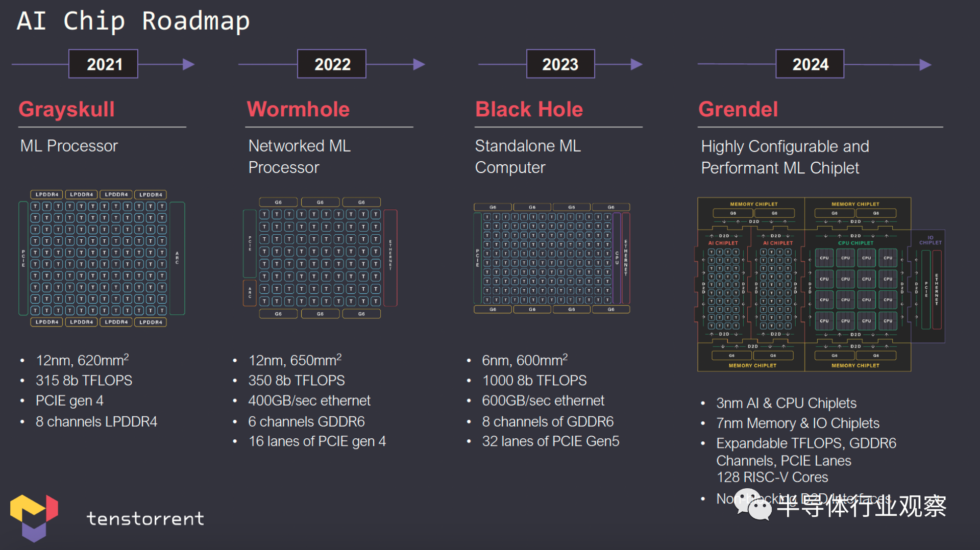Click the ETHERNET block in Wormhole diagram
This screenshot has height=550, width=980.
390,258
